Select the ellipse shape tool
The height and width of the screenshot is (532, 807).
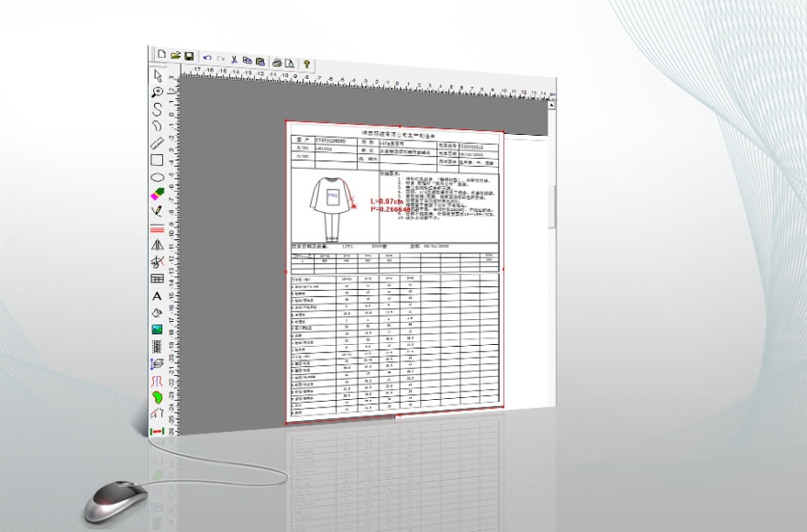tap(157, 176)
